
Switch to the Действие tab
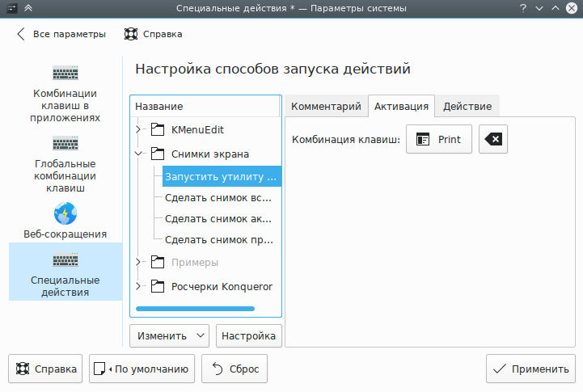(468, 107)
